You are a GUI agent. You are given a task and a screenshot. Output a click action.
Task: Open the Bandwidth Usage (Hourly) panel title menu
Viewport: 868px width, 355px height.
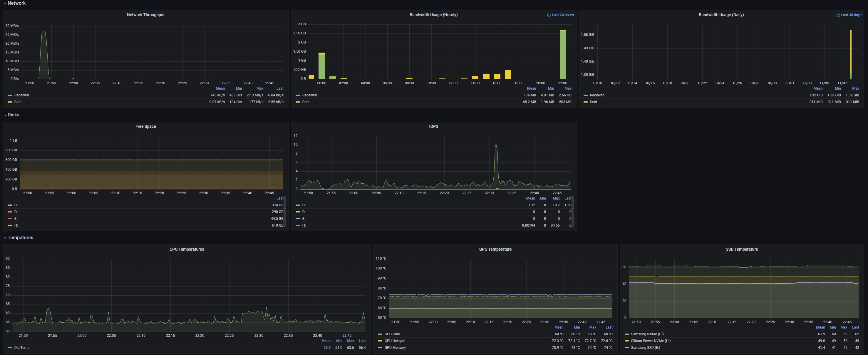[x=433, y=15]
